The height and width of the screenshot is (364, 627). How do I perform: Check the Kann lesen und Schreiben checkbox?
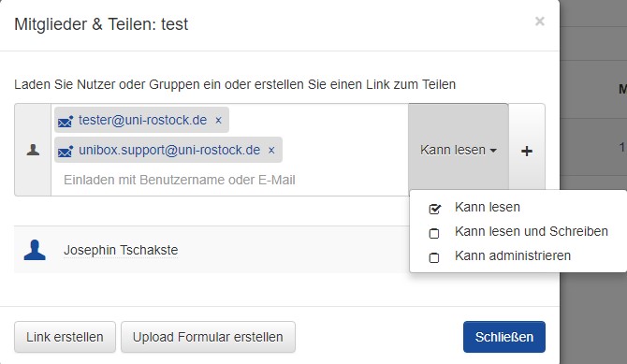pos(434,233)
